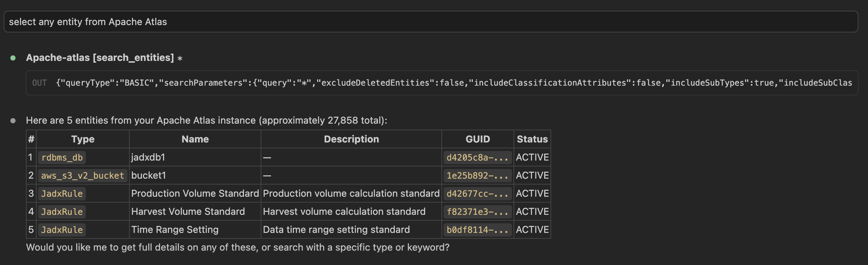This screenshot has width=868, height=265.
Task: Click the Here are 5 entities summary line
Action: click(x=207, y=120)
